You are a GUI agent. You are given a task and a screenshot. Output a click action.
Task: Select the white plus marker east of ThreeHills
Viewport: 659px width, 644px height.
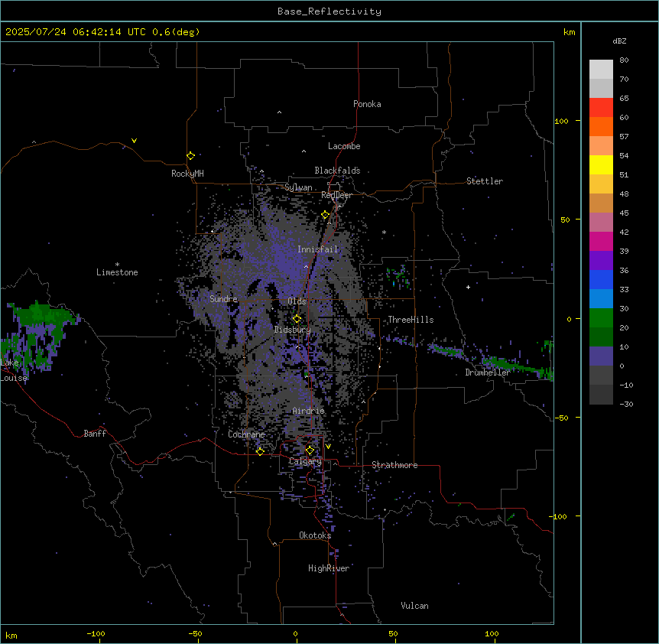point(468,287)
